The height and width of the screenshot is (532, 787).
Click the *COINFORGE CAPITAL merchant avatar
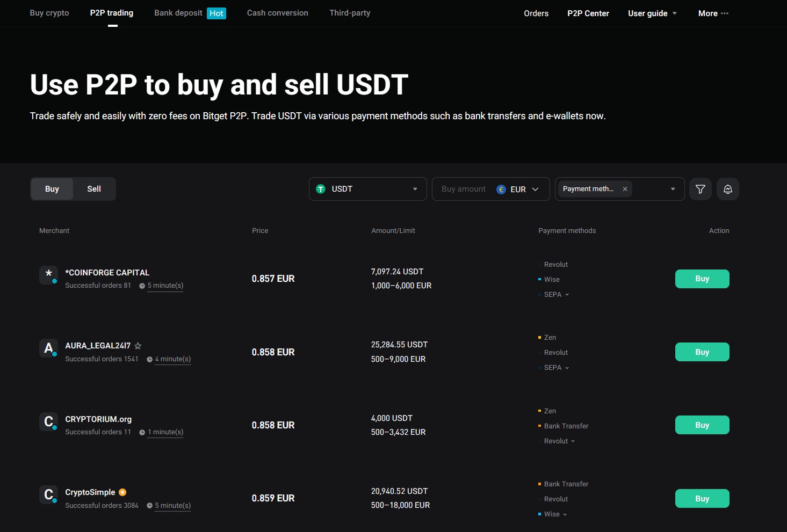click(48, 275)
